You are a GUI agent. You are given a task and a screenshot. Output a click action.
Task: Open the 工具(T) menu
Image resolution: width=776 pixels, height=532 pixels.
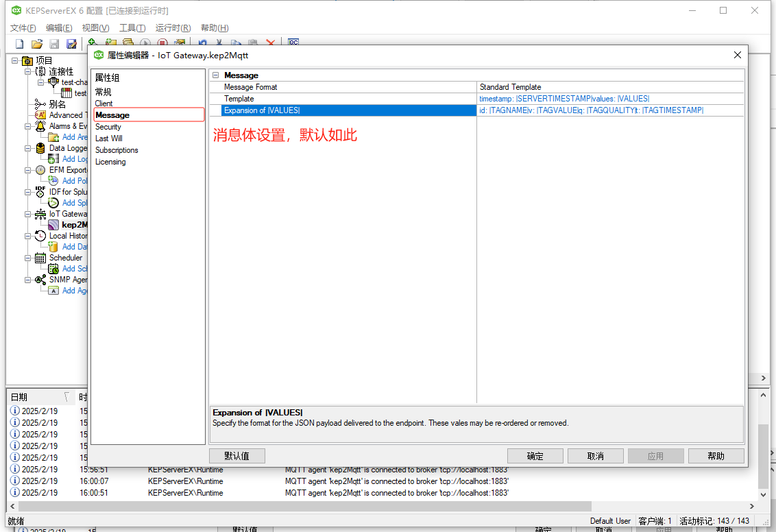click(x=132, y=27)
